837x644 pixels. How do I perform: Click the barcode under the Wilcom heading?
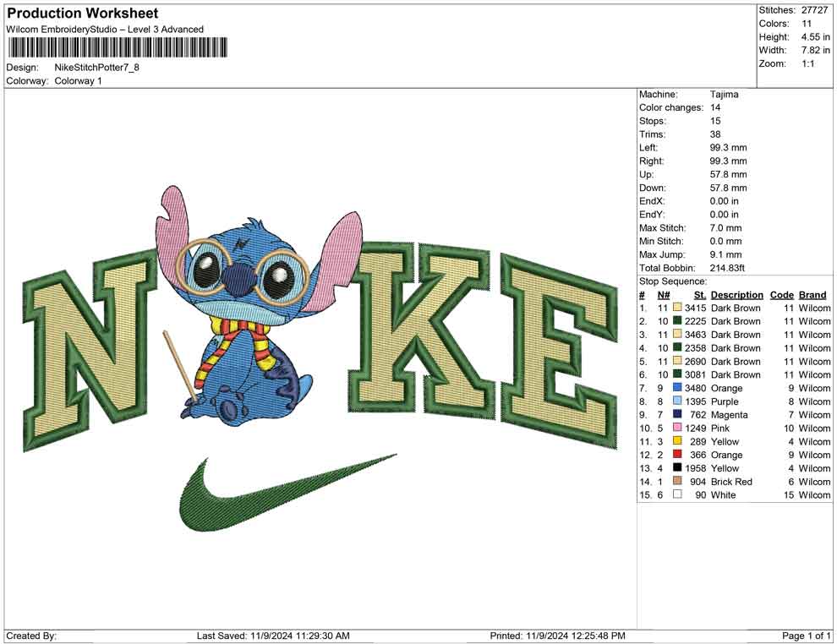(x=117, y=47)
